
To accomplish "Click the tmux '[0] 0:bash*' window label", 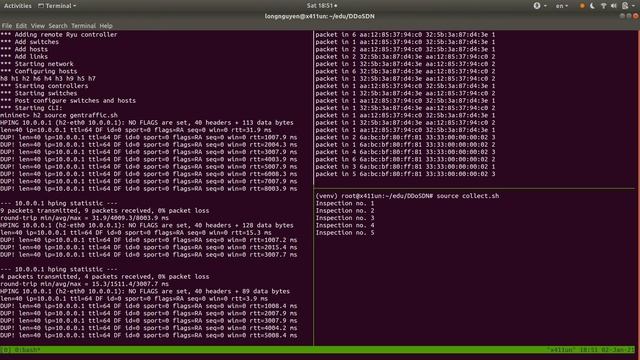I will [x=20, y=350].
